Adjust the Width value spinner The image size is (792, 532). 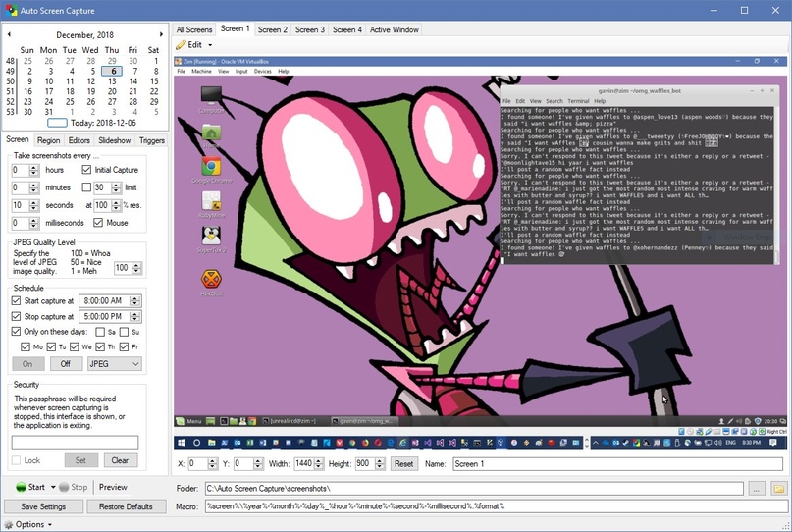pyautogui.click(x=319, y=464)
